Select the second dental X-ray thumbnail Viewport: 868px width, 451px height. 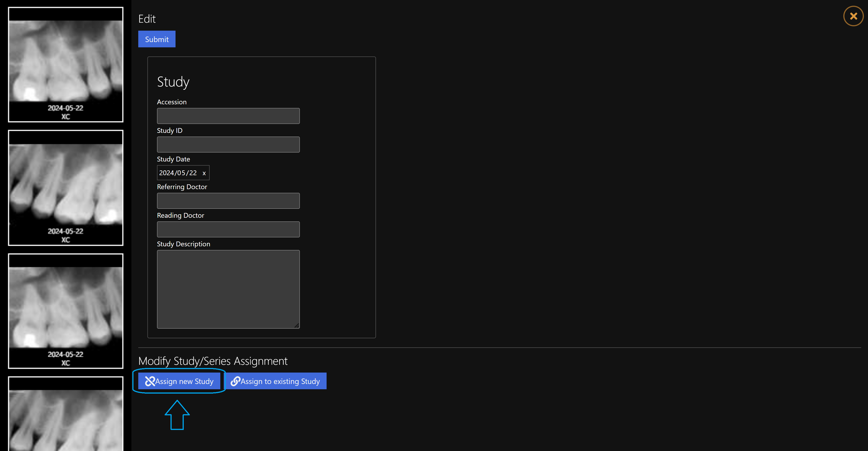point(66,188)
